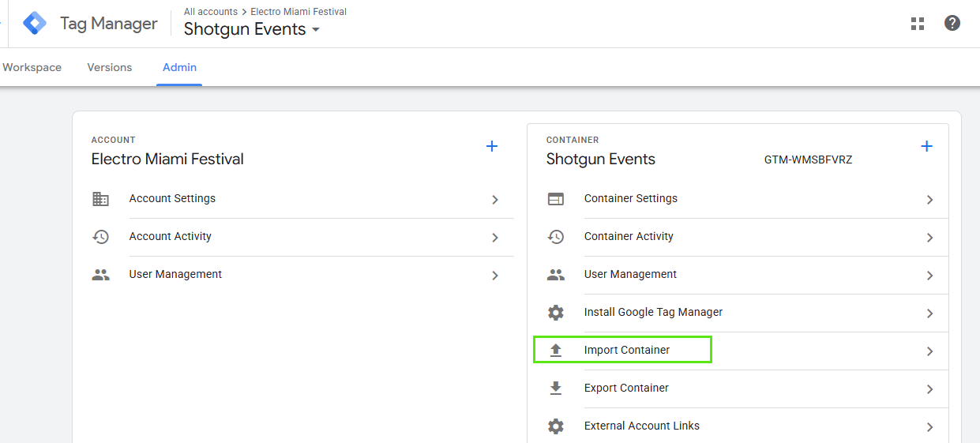980x443 pixels.
Task: Click container ID GTM-WMSBFVRZ
Action: [x=808, y=160]
